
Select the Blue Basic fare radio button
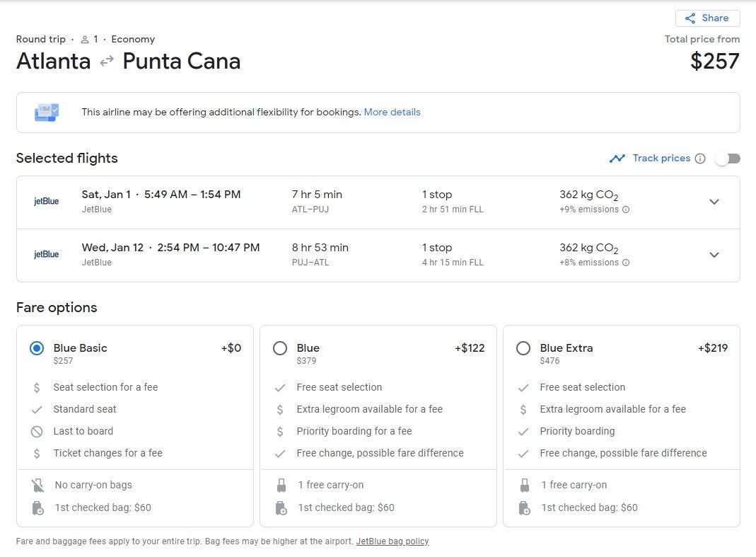click(37, 348)
